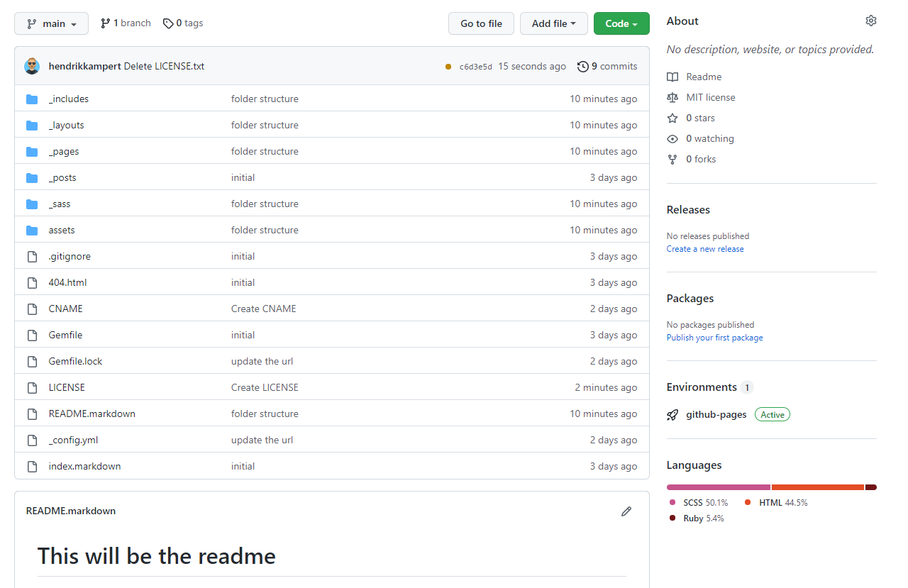
Task: Open the green Code dropdown
Action: click(x=621, y=23)
